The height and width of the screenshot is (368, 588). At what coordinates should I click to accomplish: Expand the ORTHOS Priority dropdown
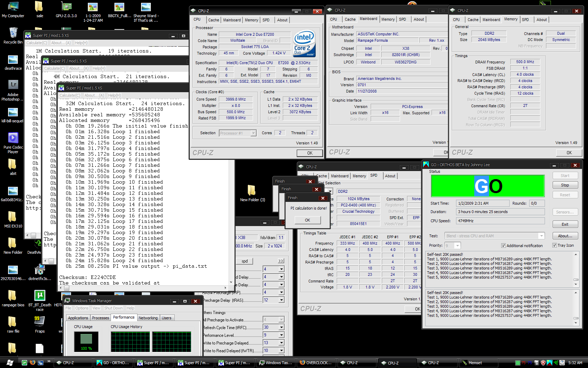pos(457,246)
